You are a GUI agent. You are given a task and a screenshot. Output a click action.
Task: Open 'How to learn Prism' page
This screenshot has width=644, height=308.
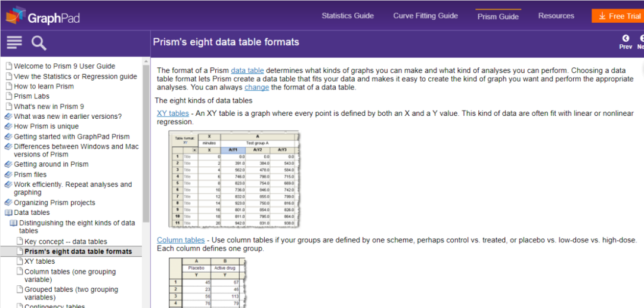click(44, 86)
